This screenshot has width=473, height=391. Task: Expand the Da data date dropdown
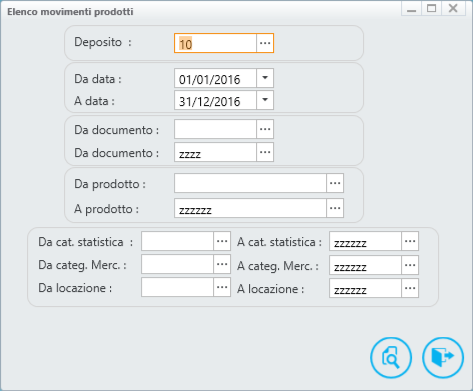pos(265,78)
